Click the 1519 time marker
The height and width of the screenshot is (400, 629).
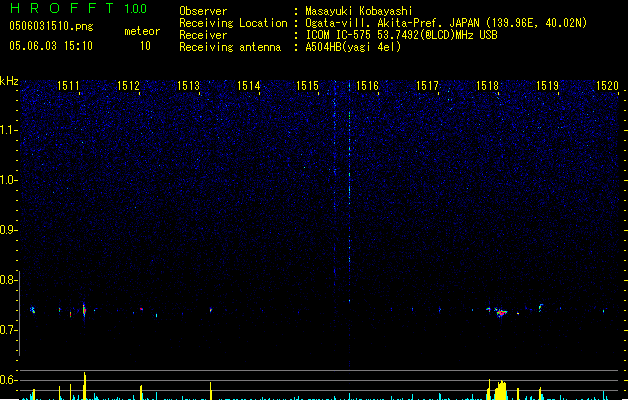point(547,86)
